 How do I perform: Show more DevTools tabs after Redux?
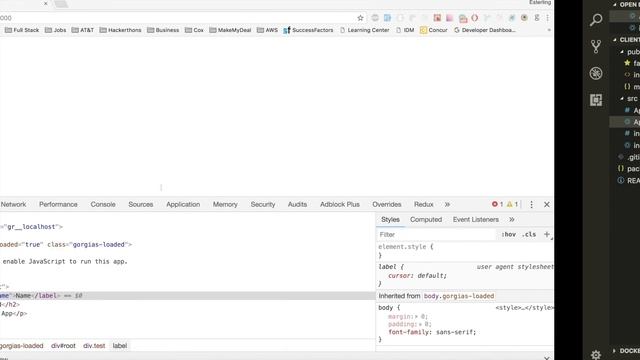click(x=447, y=204)
